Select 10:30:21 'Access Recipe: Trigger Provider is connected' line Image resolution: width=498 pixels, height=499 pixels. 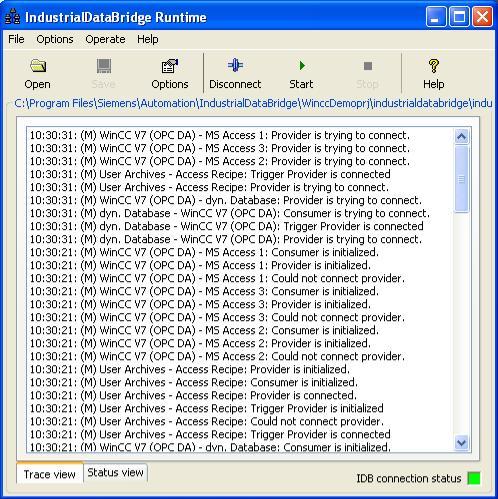click(210, 434)
